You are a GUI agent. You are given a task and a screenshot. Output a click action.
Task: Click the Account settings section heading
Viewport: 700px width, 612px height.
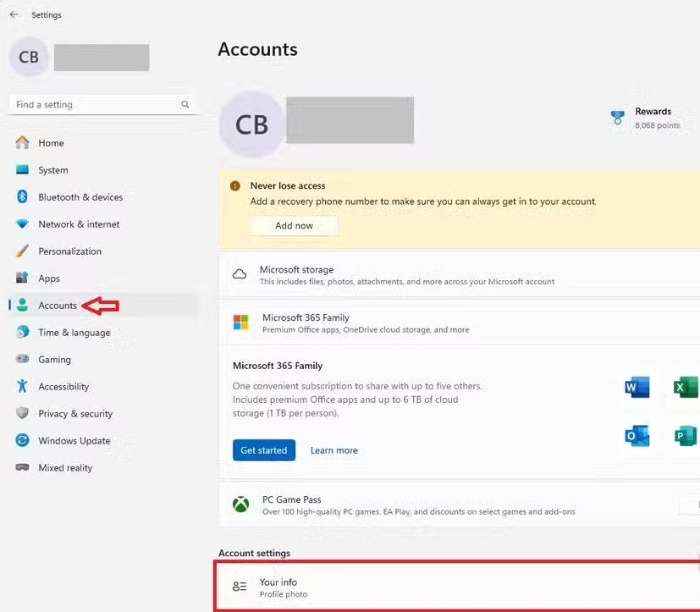[x=255, y=553]
